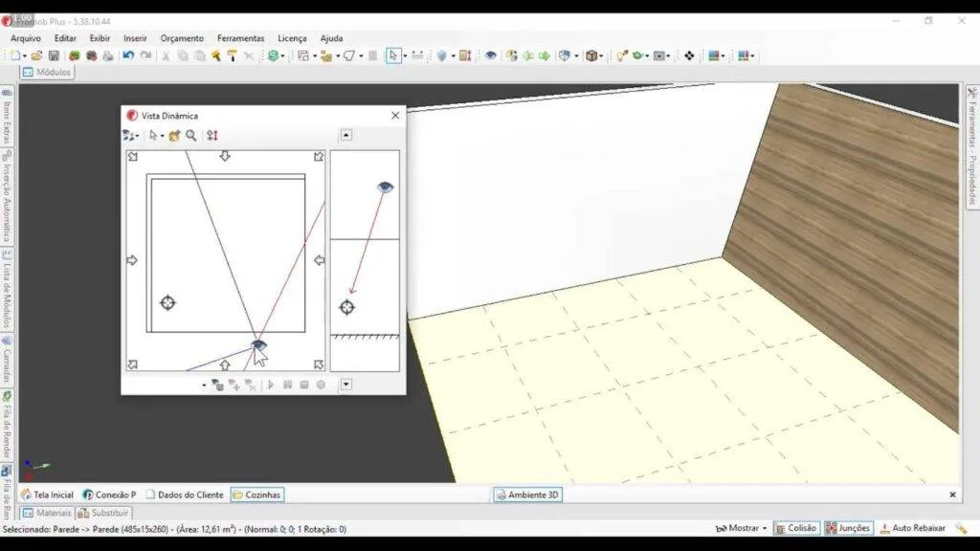Click the New project icon

click(x=15, y=55)
